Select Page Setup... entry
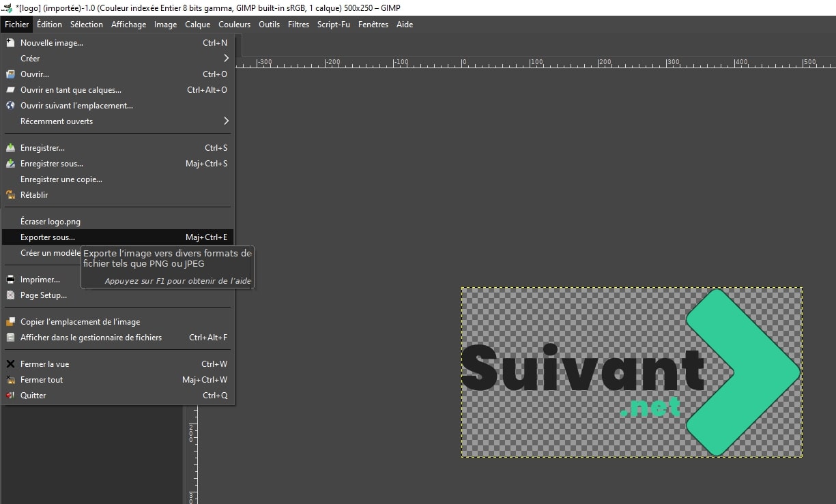Viewport: 836px width, 504px height. point(117,295)
